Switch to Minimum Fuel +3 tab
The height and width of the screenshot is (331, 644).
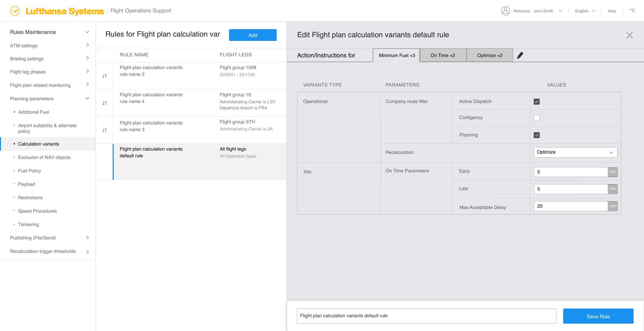pos(397,55)
